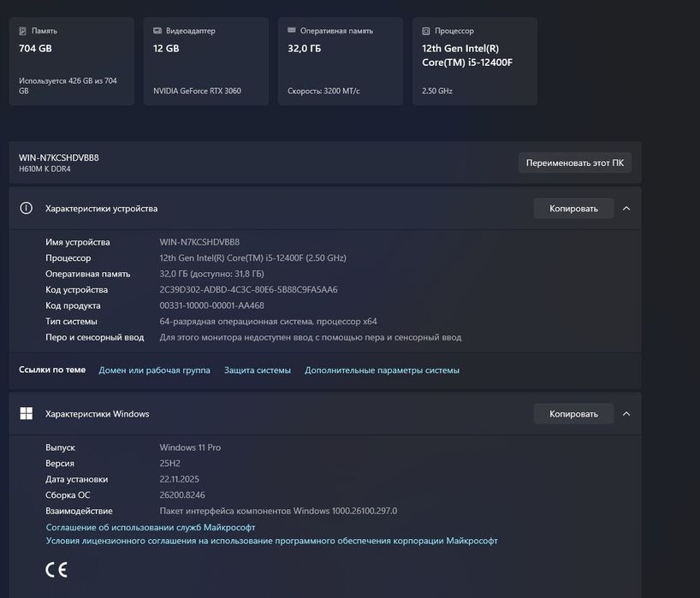Screen dimensions: 700x598
Task: Click the Код устройства label
Action: tap(76, 289)
